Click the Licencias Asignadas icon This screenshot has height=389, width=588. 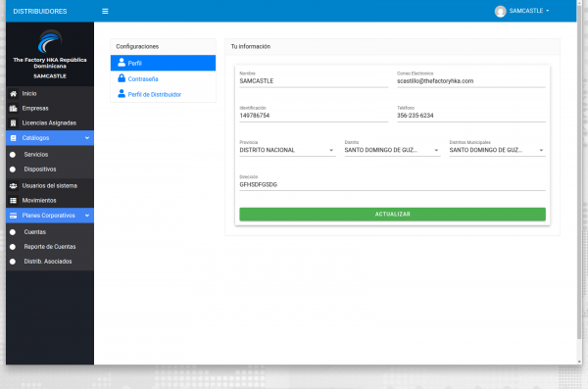tap(13, 123)
